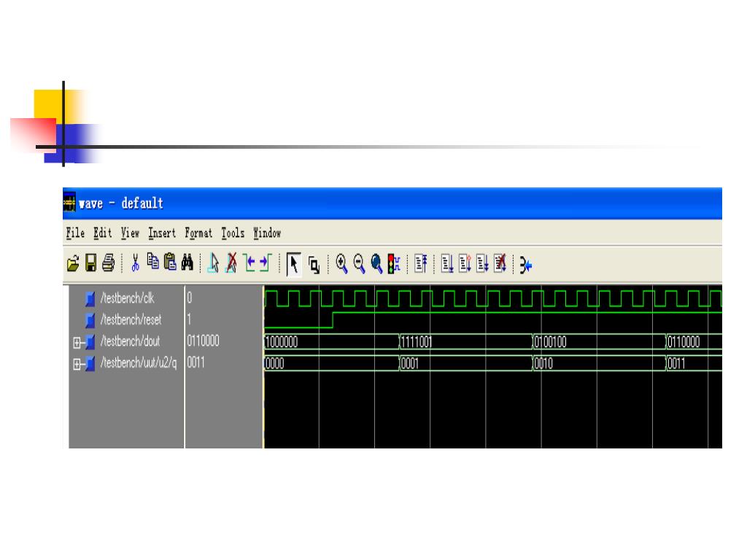Viewport: 747px width, 560px height.
Task: Open Find with the binoculars icon
Action: coord(187,262)
